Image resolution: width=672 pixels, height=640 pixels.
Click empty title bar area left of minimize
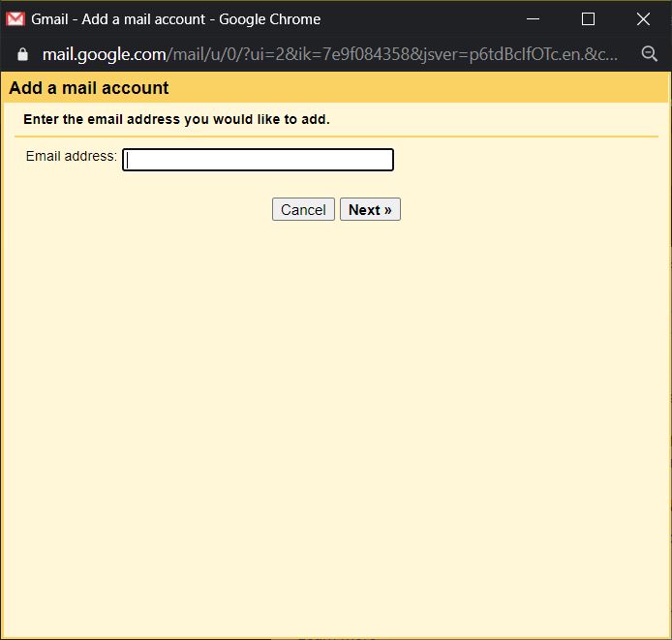pos(416,18)
